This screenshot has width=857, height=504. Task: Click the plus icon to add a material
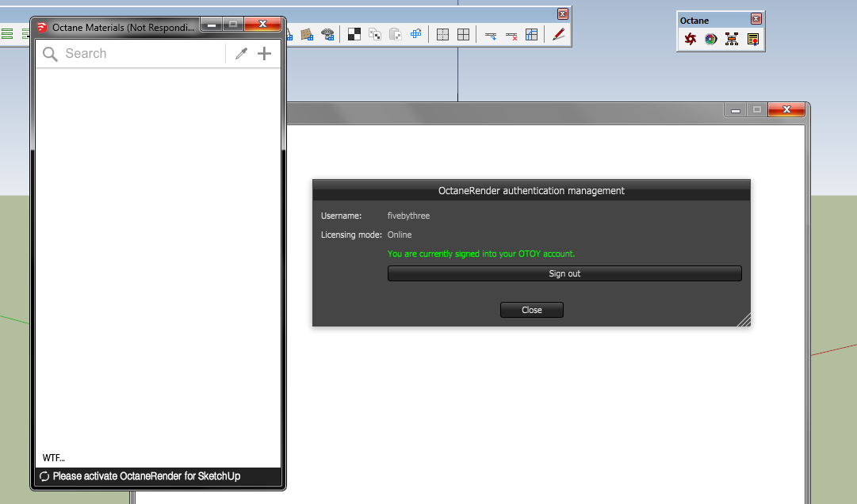click(x=265, y=53)
